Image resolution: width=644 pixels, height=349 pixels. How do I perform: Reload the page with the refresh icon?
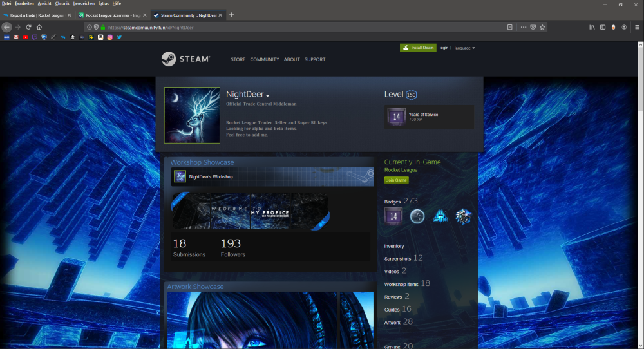28,27
